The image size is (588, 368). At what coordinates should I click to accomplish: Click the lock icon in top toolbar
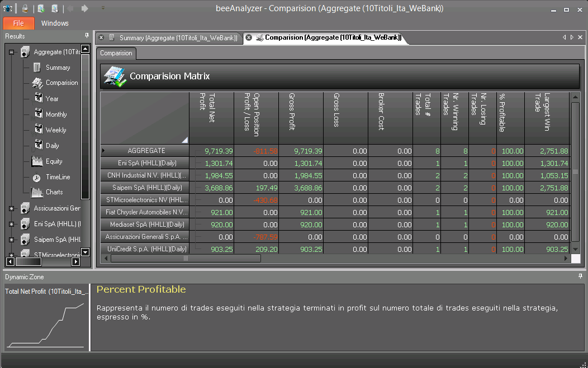click(25, 8)
